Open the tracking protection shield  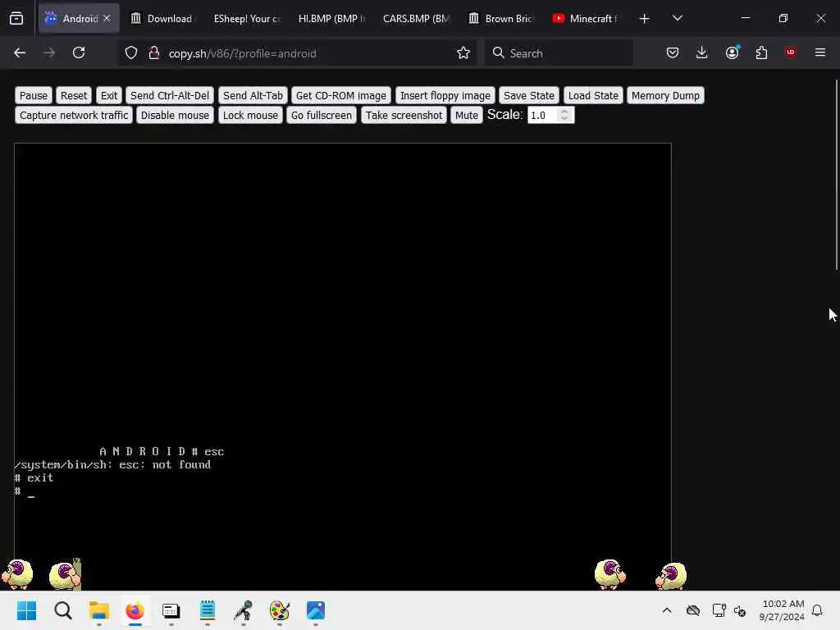pyautogui.click(x=131, y=52)
